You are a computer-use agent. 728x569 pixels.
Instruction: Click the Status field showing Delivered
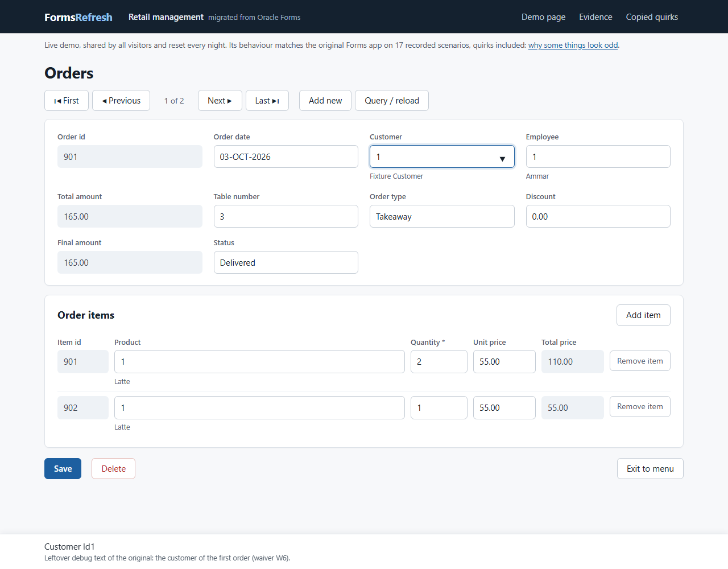(x=286, y=262)
